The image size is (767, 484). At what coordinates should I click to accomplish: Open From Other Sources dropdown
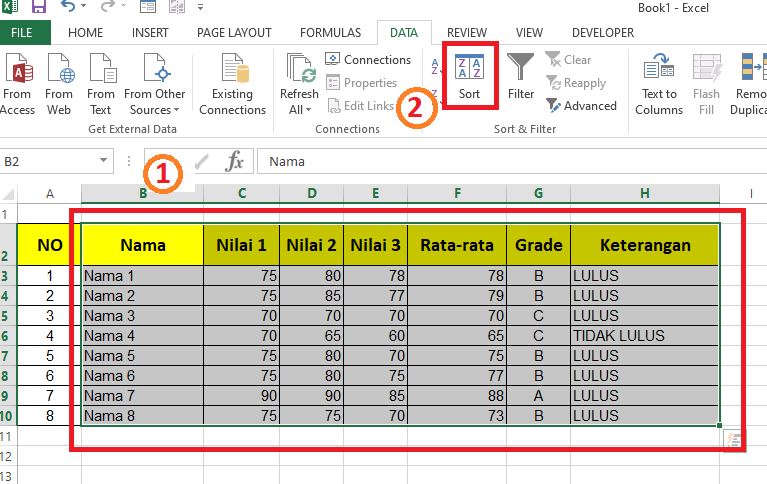(x=155, y=84)
